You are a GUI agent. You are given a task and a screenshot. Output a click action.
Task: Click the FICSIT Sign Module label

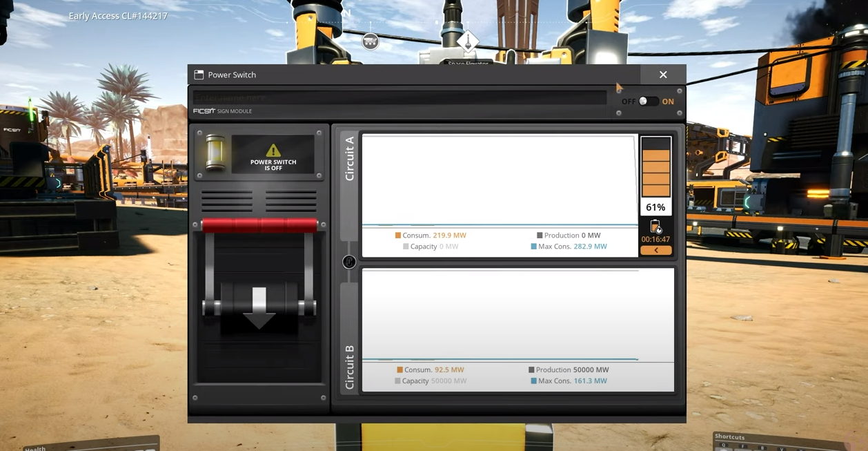click(x=222, y=111)
